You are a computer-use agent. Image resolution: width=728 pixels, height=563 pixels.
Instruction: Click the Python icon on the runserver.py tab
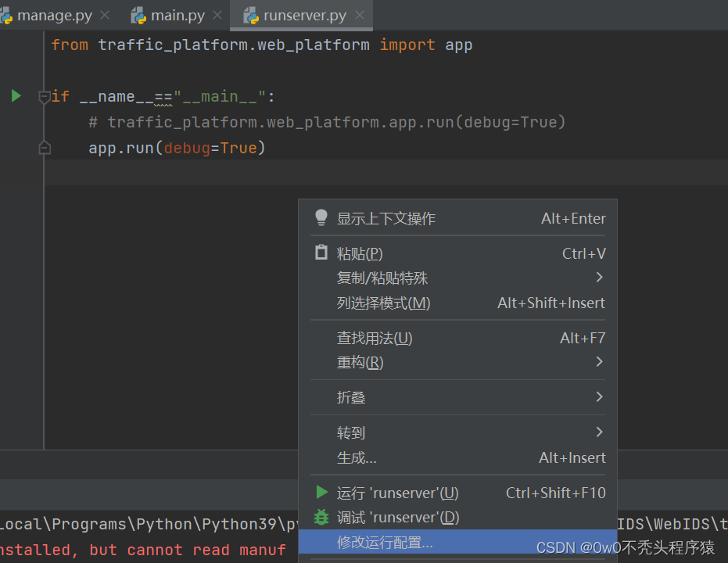click(251, 14)
